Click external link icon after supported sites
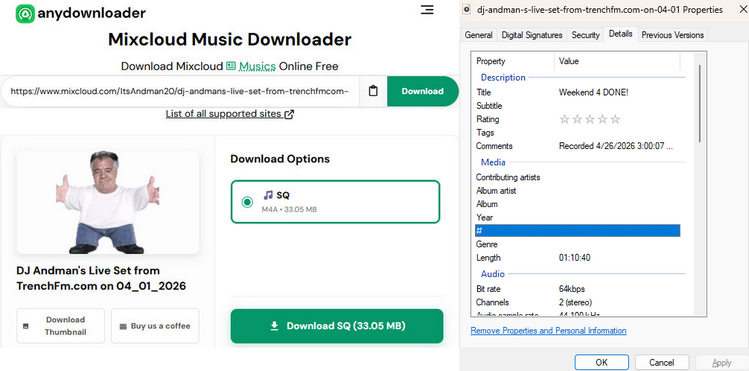749x371 pixels. (x=289, y=114)
